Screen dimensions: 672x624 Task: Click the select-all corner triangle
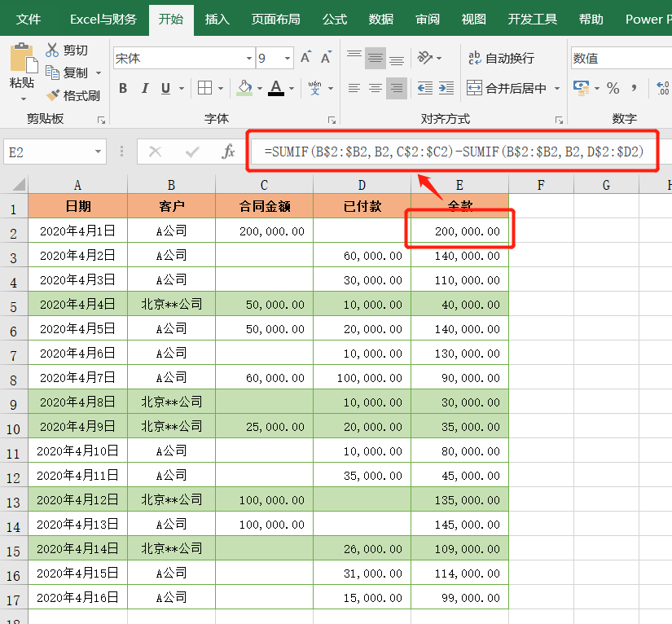pyautogui.click(x=19, y=185)
